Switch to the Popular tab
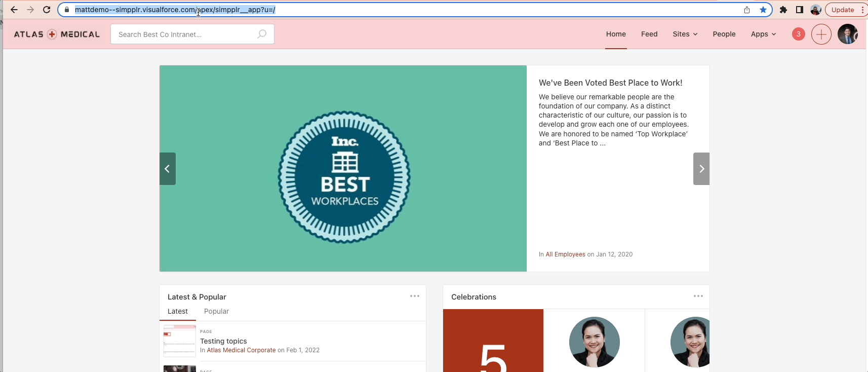The image size is (868, 372). 216,311
